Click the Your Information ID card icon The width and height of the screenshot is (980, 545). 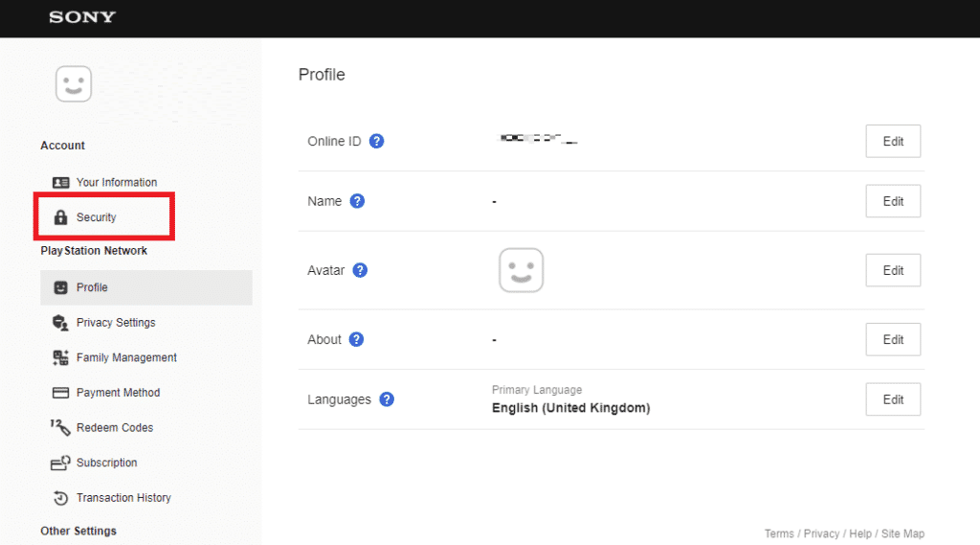60,182
